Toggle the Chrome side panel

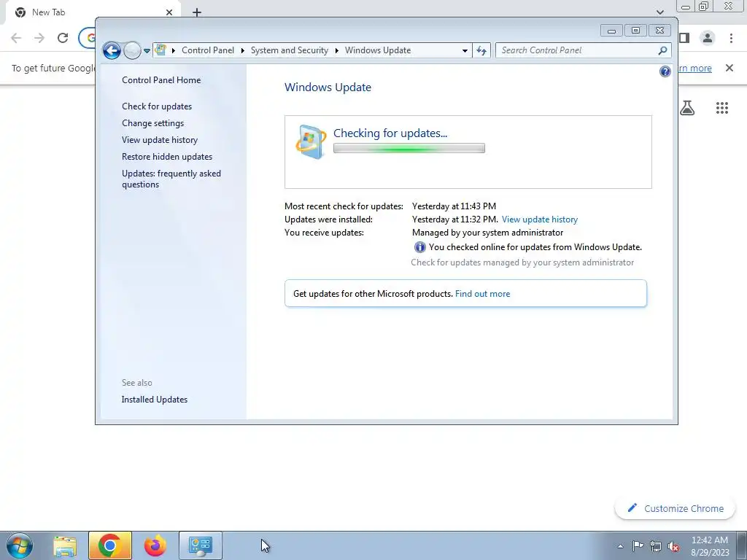684,38
